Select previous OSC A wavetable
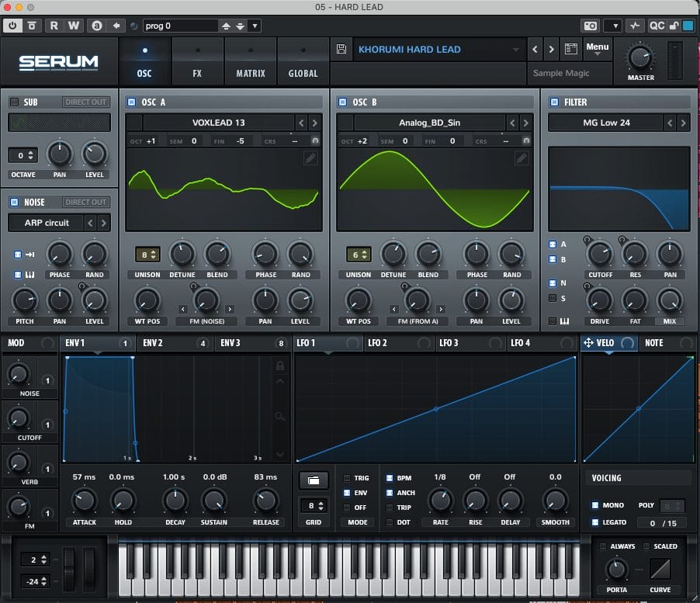 pos(301,123)
